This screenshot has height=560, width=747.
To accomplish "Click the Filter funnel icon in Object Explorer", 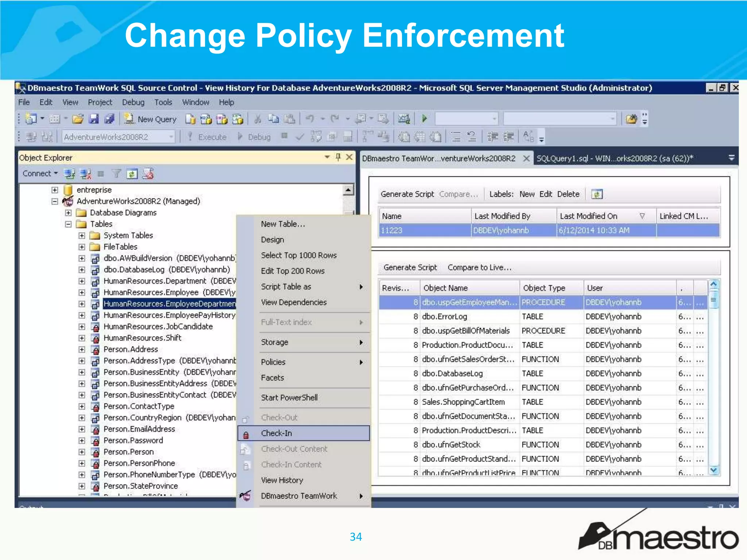I will [116, 174].
